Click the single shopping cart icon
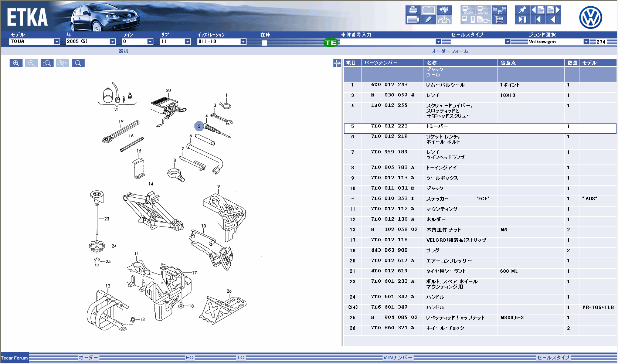 [499, 20]
